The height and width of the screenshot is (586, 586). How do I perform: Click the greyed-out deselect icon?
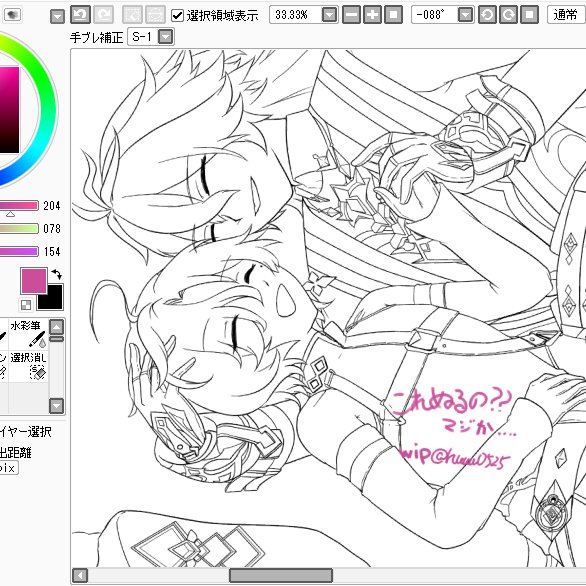coord(132,15)
